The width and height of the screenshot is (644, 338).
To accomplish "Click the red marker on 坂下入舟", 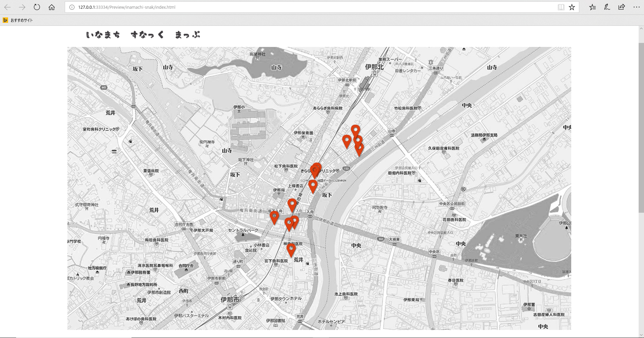I will click(274, 216).
